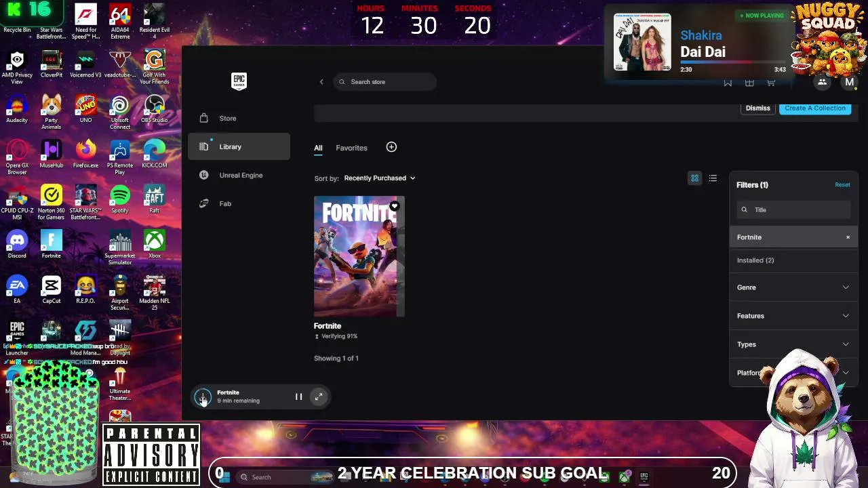Select Library in the Epic Games sidebar
Image resolution: width=868 pixels, height=488 pixels.
tap(239, 146)
